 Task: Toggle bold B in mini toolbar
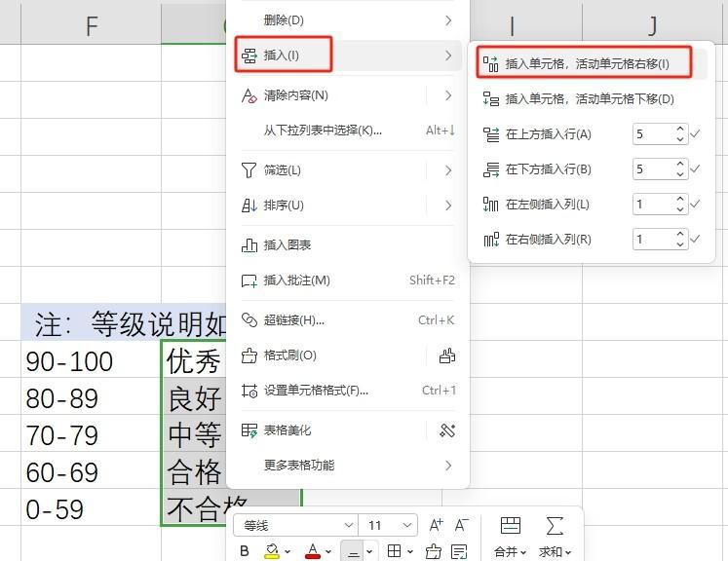(245, 551)
